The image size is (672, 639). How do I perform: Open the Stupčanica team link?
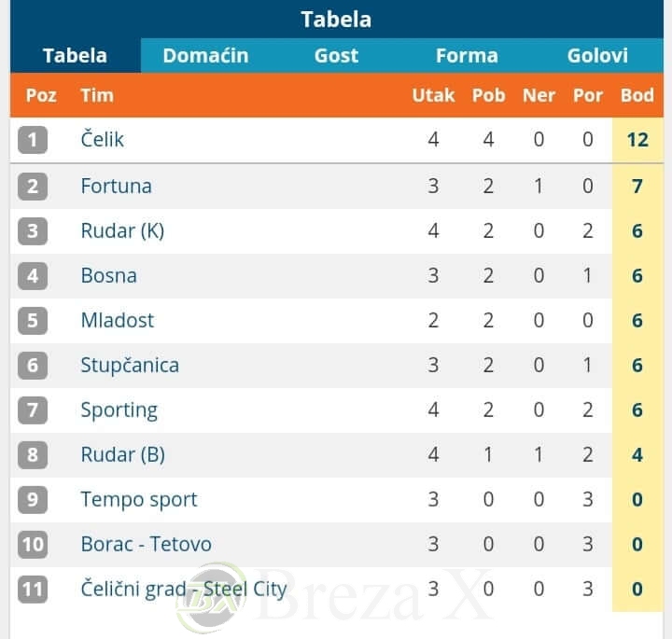click(130, 365)
